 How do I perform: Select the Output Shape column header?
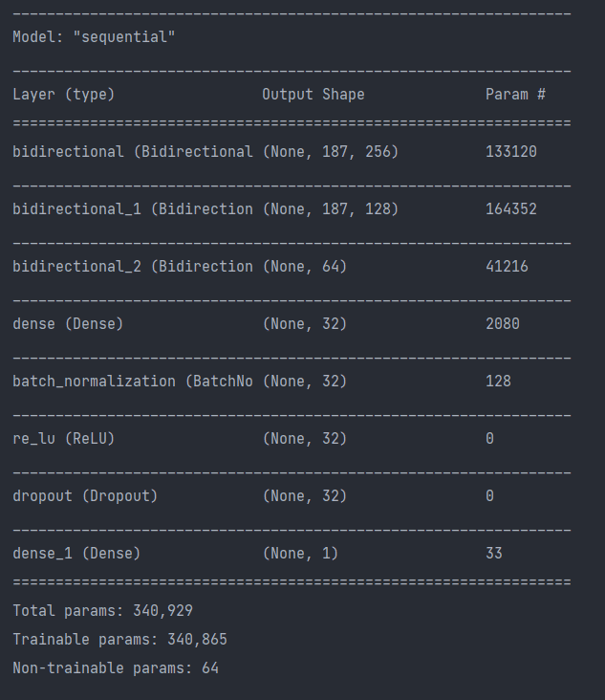[313, 95]
